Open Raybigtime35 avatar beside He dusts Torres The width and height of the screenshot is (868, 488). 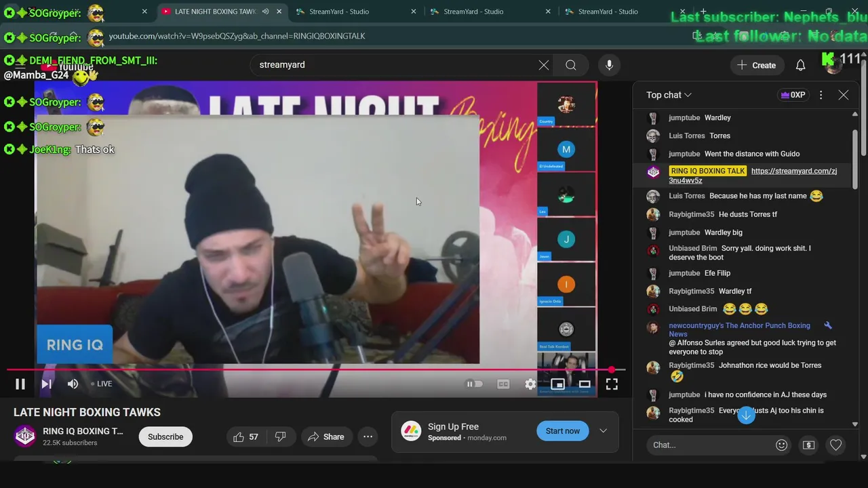pos(653,215)
